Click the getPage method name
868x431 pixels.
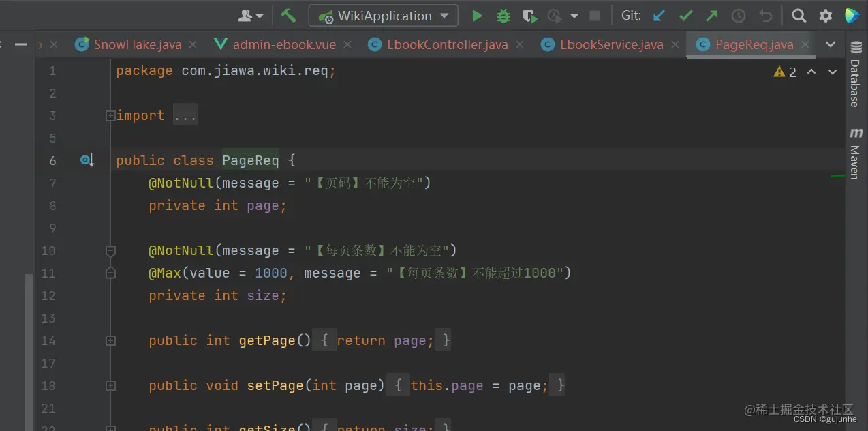click(x=267, y=340)
